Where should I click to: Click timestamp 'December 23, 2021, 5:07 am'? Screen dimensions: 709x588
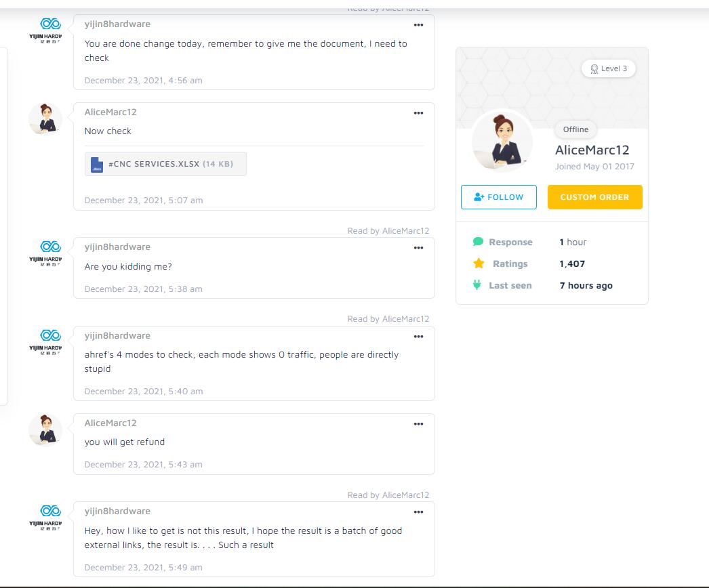tap(144, 201)
